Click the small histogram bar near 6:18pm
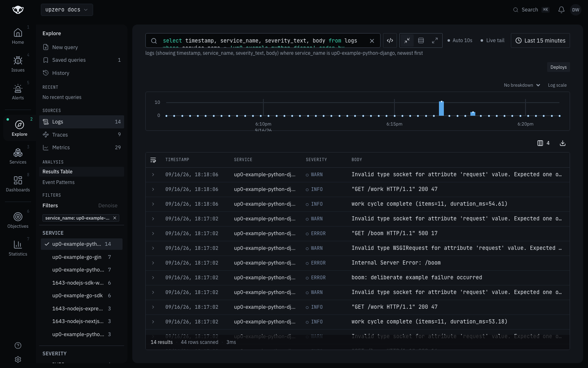 pyautogui.click(x=473, y=114)
